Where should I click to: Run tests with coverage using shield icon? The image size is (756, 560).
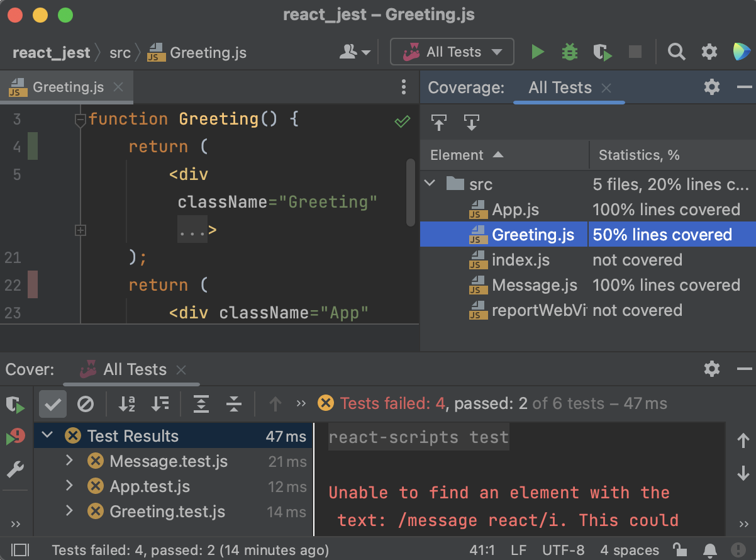point(603,52)
